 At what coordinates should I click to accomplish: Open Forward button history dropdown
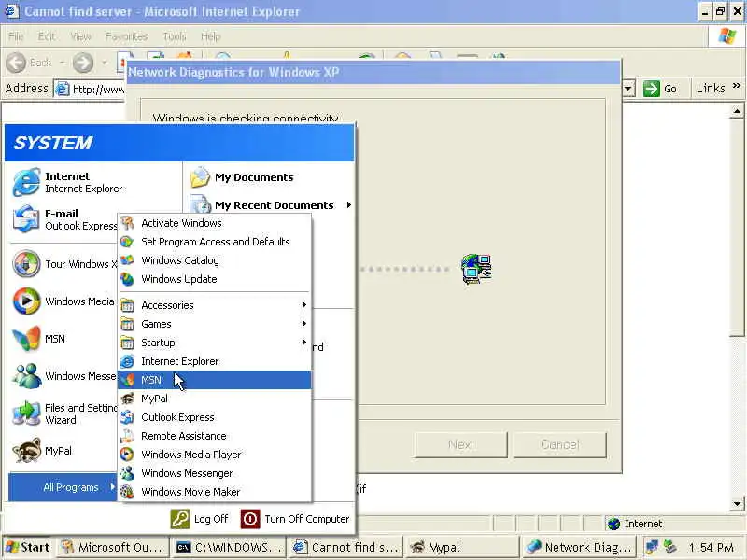click(x=105, y=63)
